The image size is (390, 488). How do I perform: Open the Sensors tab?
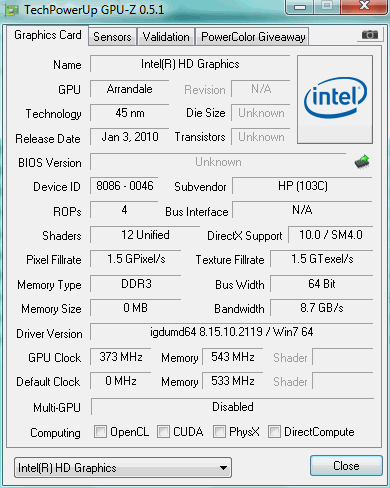(112, 37)
